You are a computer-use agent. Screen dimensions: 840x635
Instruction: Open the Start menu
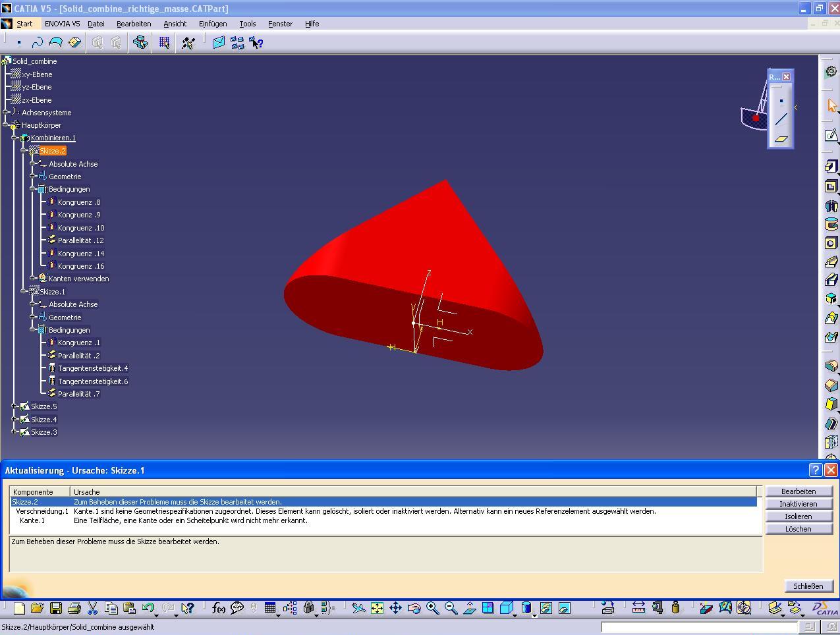pos(24,24)
